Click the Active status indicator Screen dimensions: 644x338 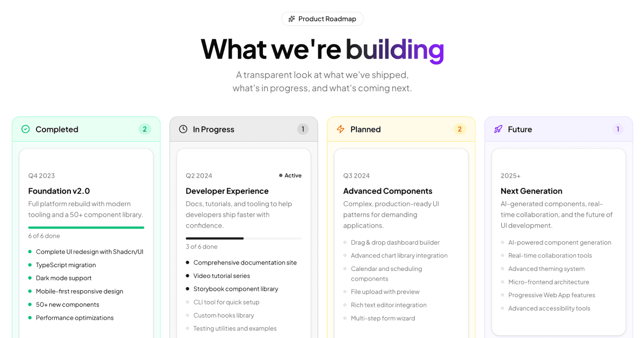pyautogui.click(x=290, y=175)
